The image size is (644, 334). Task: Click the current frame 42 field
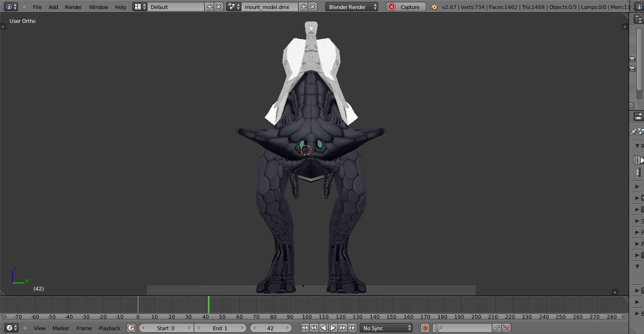[270, 328]
